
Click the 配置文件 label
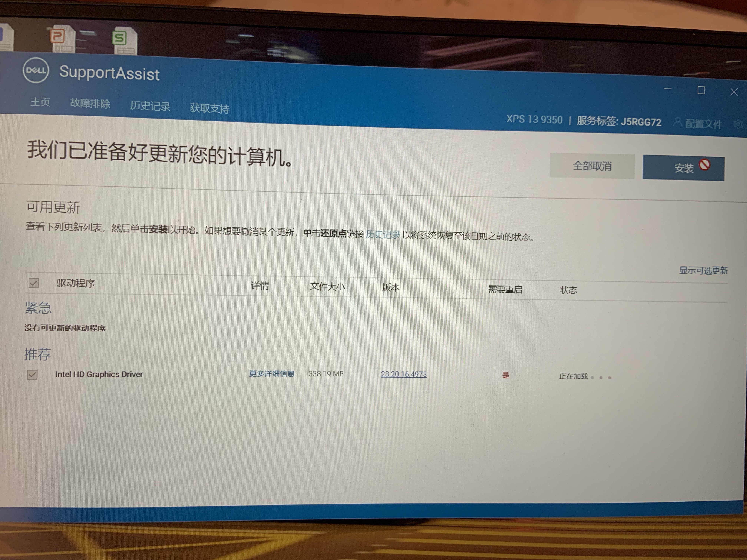point(704,124)
